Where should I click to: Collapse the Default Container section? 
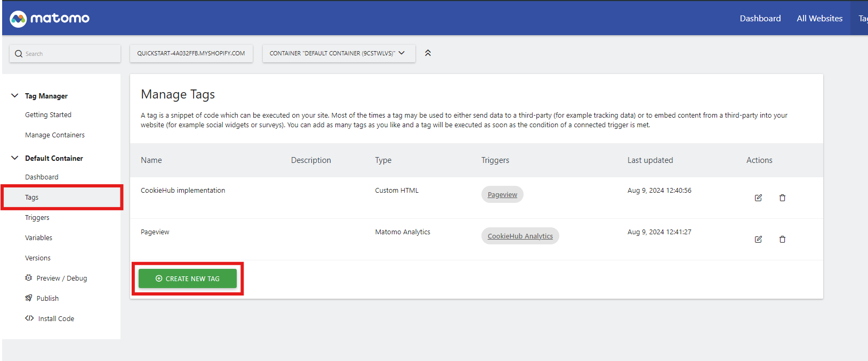coord(15,158)
